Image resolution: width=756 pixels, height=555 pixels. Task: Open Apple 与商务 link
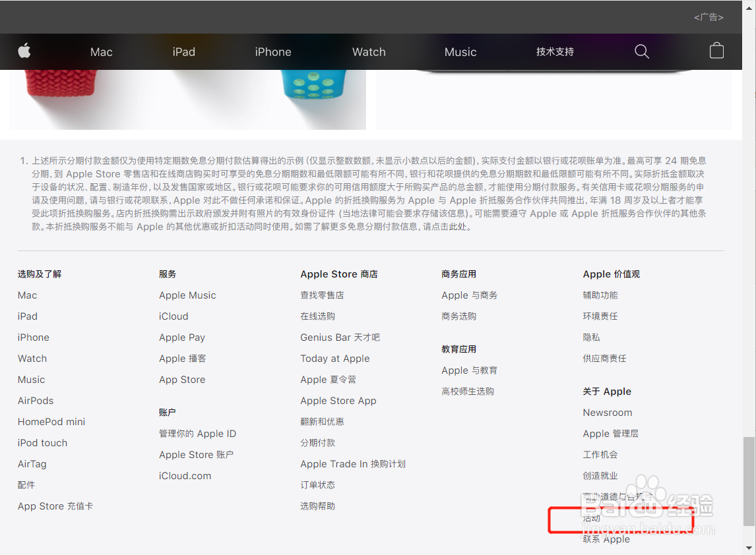point(470,295)
